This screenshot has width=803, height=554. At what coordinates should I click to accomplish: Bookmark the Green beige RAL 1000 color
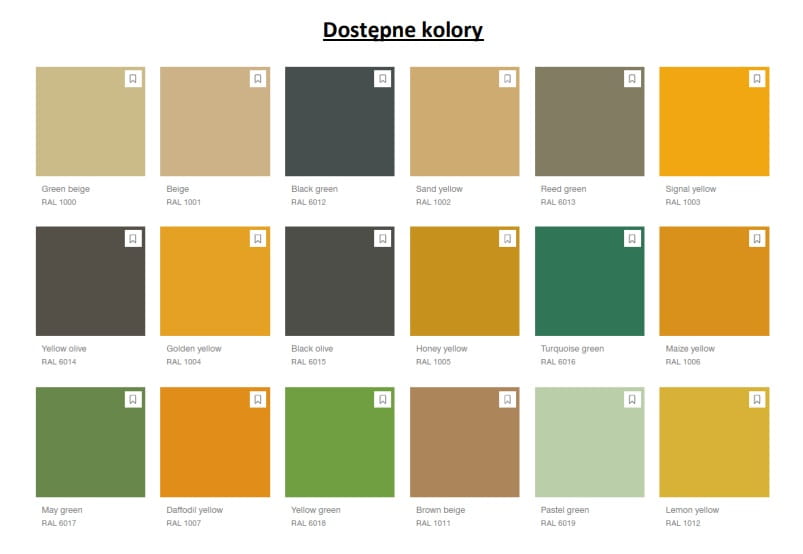(x=133, y=79)
